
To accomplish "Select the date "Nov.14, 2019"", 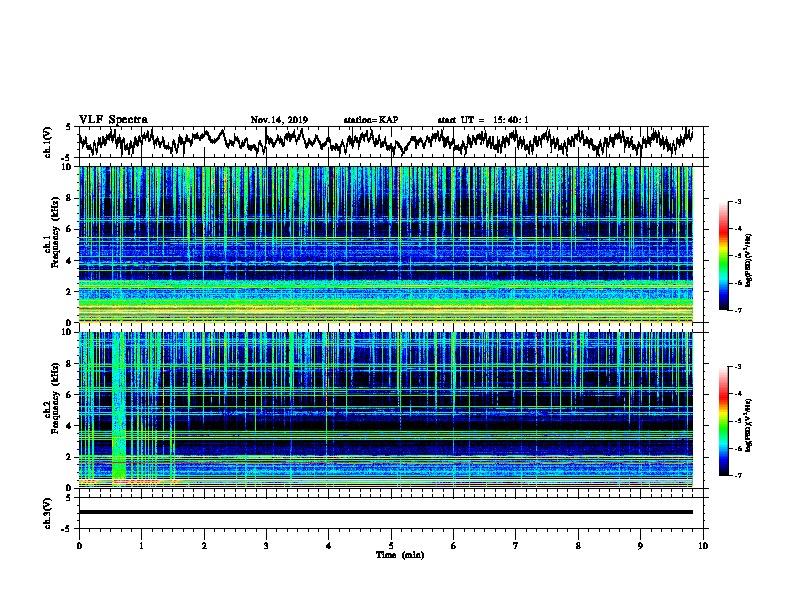I will coord(279,120).
